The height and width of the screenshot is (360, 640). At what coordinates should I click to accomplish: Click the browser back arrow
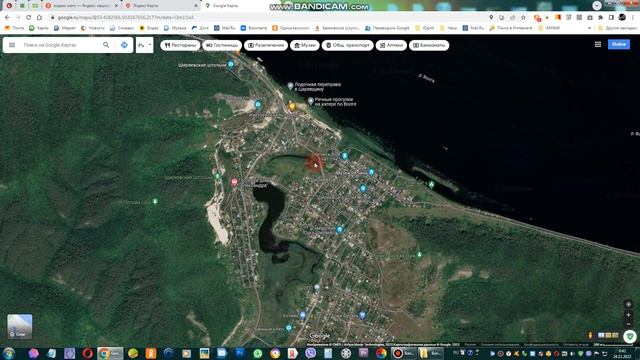click(7, 18)
